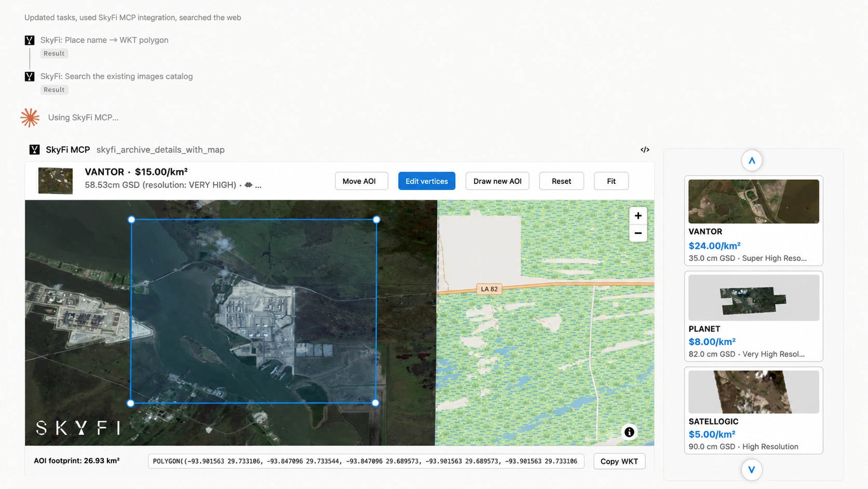Select the PLANET $8.00/km² archive card thumbnail
868x489 pixels.
[x=754, y=298]
